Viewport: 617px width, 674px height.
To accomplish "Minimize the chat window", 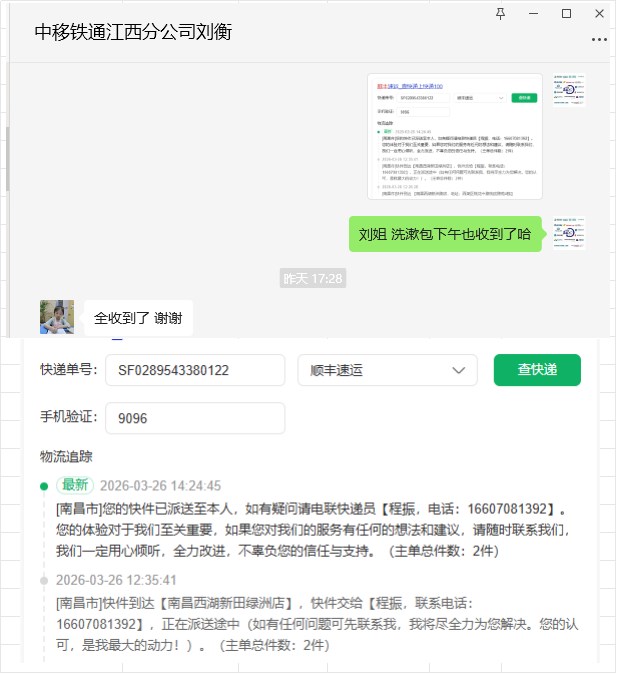I will pyautogui.click(x=534, y=13).
